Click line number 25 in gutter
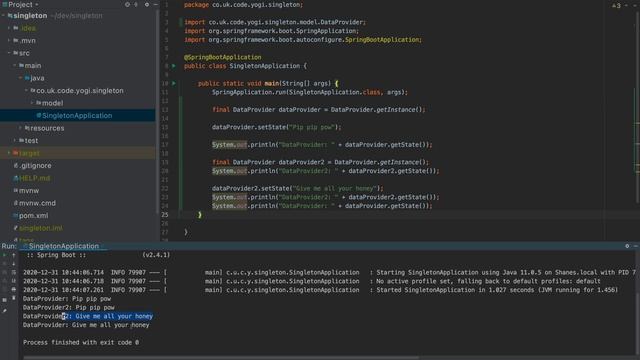 (x=164, y=215)
